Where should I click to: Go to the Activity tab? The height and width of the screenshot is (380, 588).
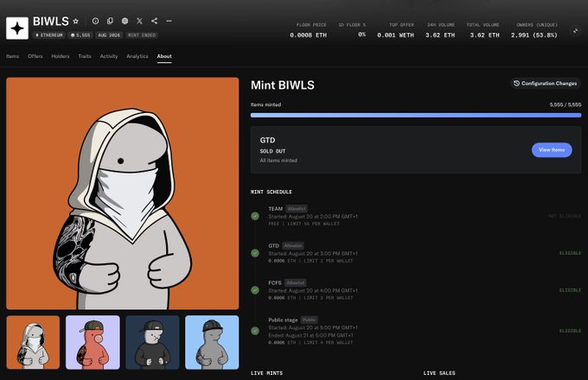point(109,56)
